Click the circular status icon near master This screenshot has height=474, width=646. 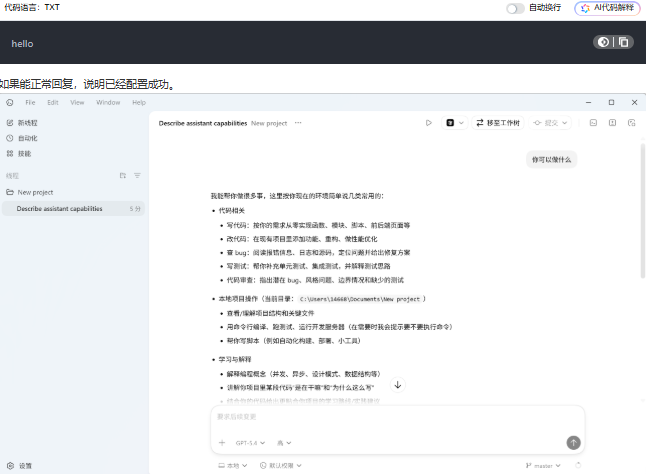pos(578,465)
